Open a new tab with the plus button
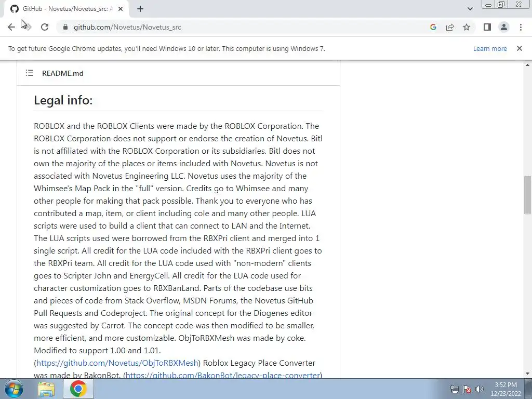The height and width of the screenshot is (399, 532). coord(140,9)
